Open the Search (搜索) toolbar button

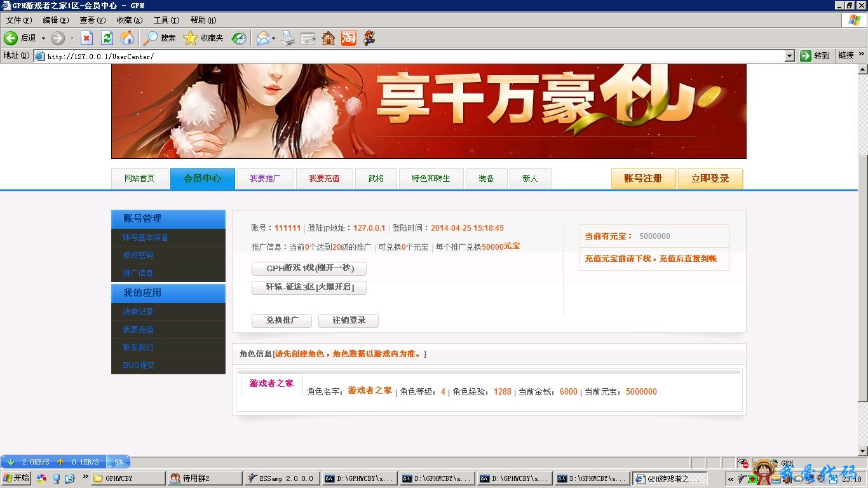pos(159,38)
